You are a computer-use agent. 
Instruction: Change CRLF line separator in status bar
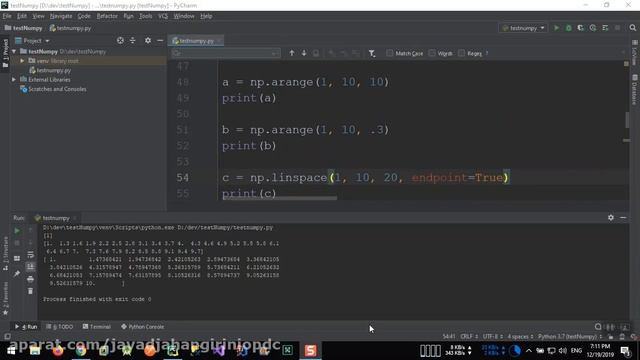(469, 337)
